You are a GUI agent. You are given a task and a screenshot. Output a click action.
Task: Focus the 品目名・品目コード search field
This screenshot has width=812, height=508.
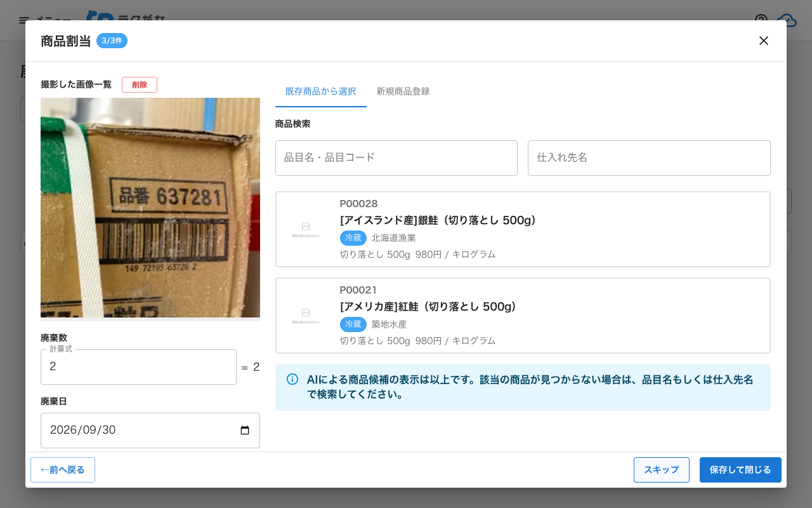pyautogui.click(x=396, y=158)
